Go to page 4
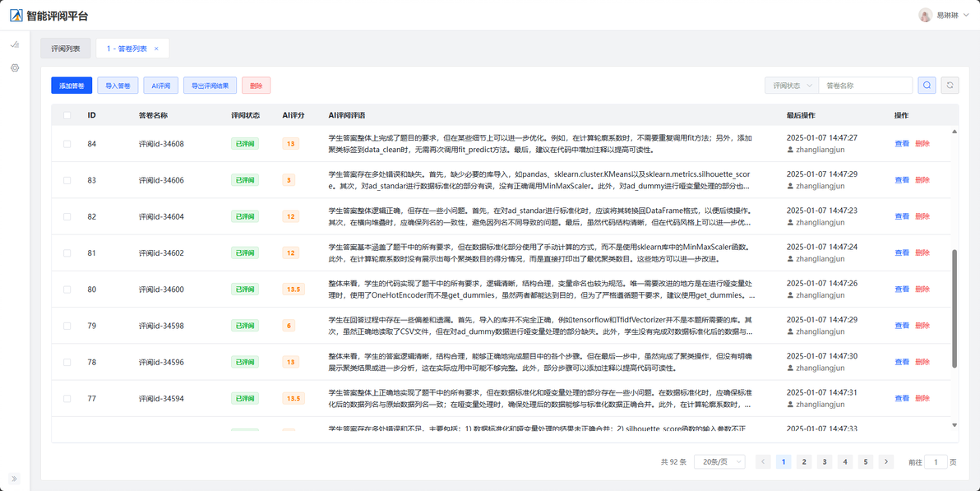Viewport: 980px width, 491px height. point(845,461)
